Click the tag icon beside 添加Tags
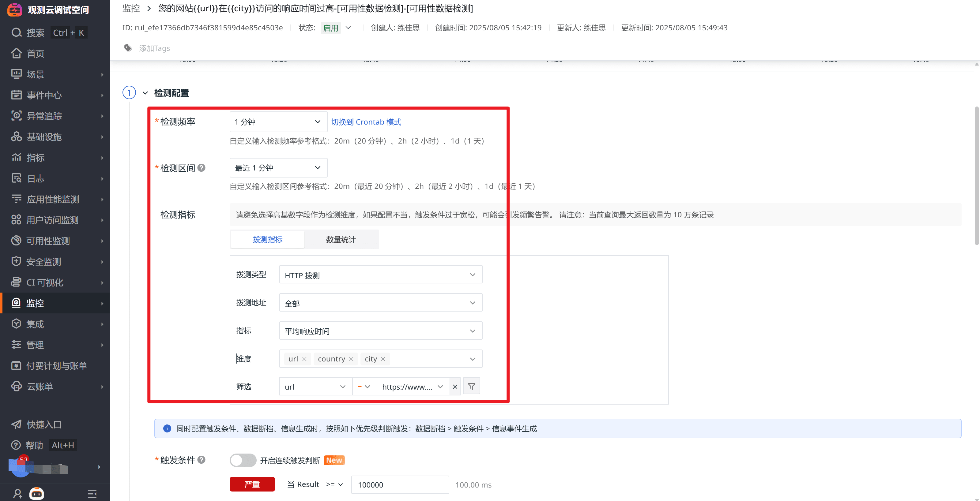Image resolution: width=980 pixels, height=501 pixels. click(128, 48)
